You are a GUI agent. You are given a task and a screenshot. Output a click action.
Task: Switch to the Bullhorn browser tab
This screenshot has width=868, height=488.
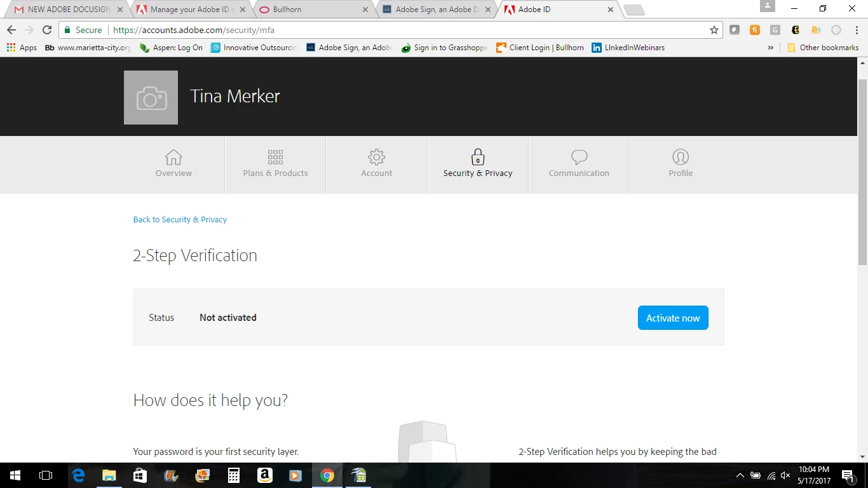click(314, 10)
